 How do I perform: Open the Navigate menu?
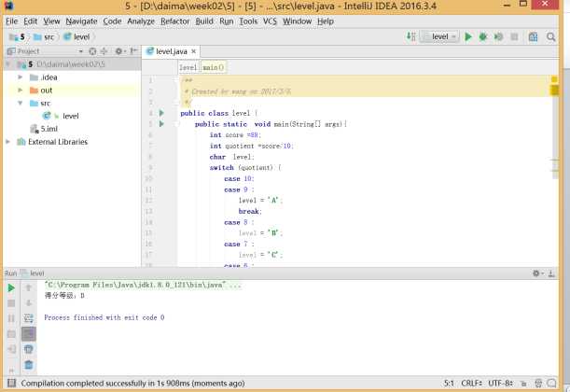coord(81,21)
